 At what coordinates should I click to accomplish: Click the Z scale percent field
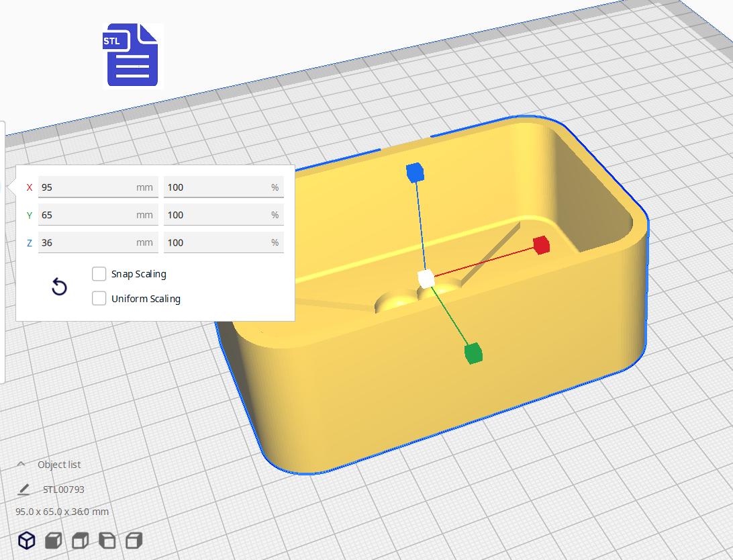pyautogui.click(x=224, y=242)
